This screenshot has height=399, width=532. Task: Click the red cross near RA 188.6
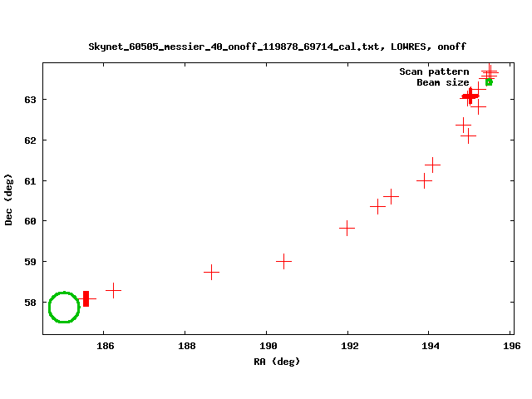pyautogui.click(x=211, y=272)
